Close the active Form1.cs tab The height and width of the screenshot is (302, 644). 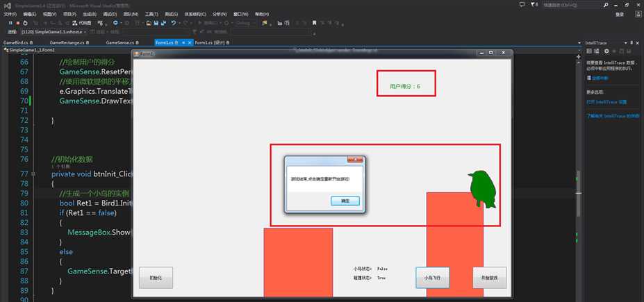(190, 42)
